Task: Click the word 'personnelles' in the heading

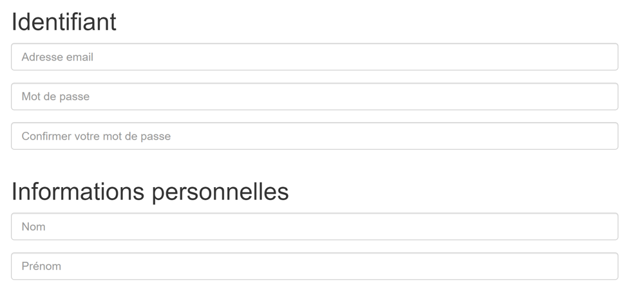Action: pyautogui.click(x=220, y=192)
